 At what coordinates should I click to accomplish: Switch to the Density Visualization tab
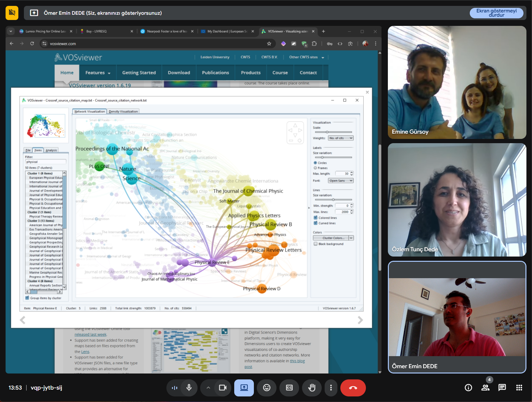point(123,111)
